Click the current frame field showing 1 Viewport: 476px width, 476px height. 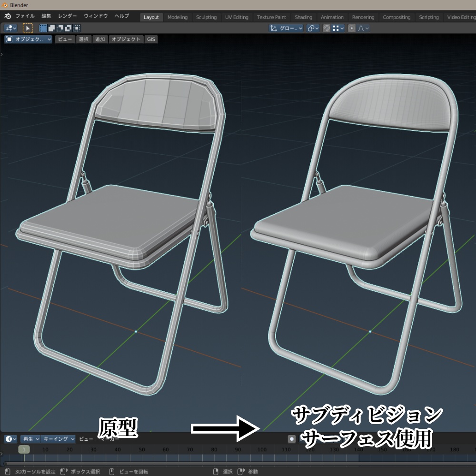tap(23, 449)
